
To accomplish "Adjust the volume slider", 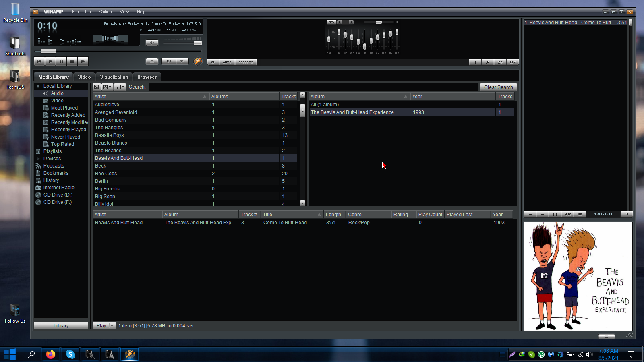I will pos(182,43).
